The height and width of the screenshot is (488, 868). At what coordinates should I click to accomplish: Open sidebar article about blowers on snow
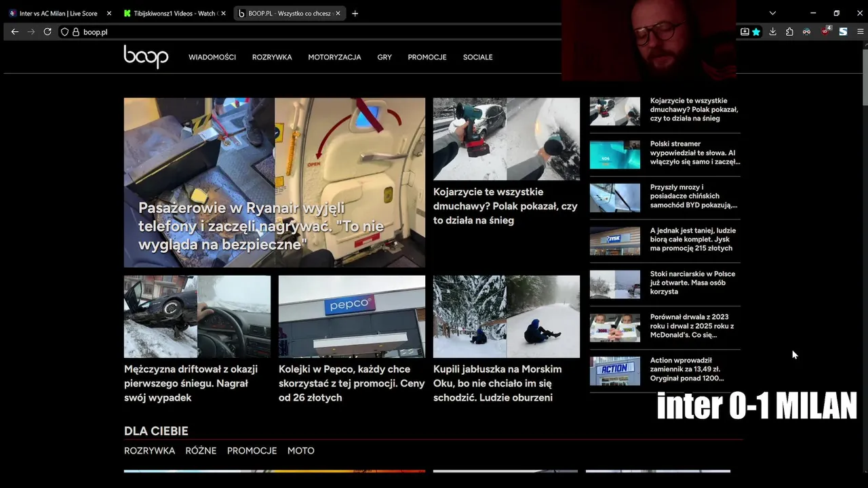pyautogui.click(x=694, y=110)
